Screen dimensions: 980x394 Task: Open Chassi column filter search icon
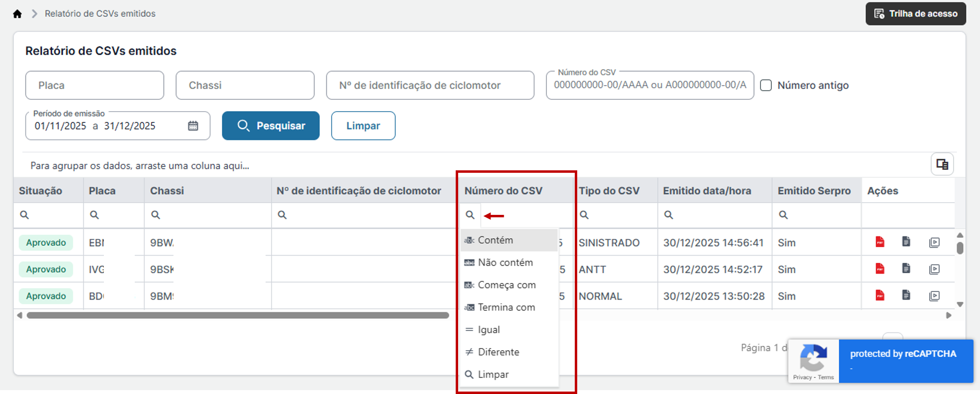[155, 215]
